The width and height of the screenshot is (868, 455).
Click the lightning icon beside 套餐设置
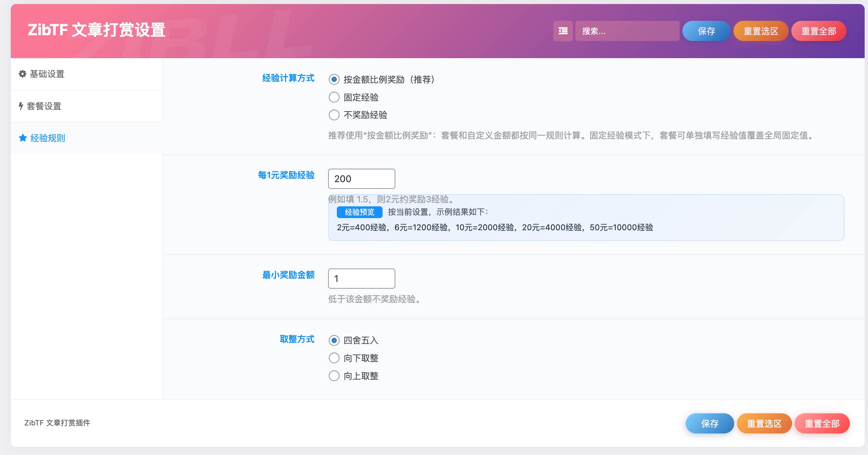tap(21, 107)
